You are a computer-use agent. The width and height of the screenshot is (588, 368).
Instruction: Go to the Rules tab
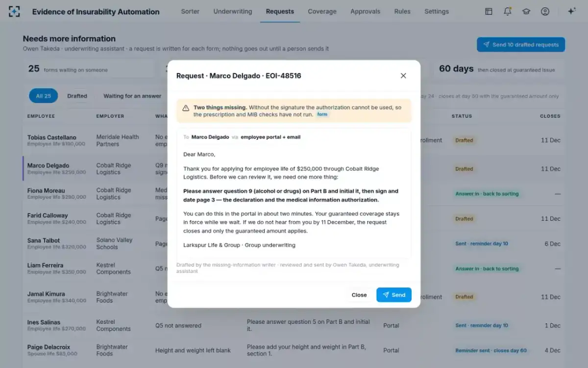click(x=402, y=11)
